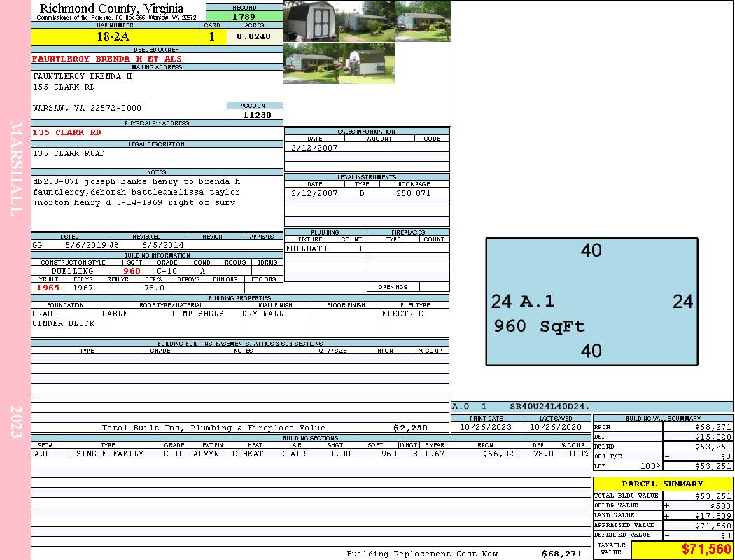Select summary RPCN value $68,271

coord(713,428)
